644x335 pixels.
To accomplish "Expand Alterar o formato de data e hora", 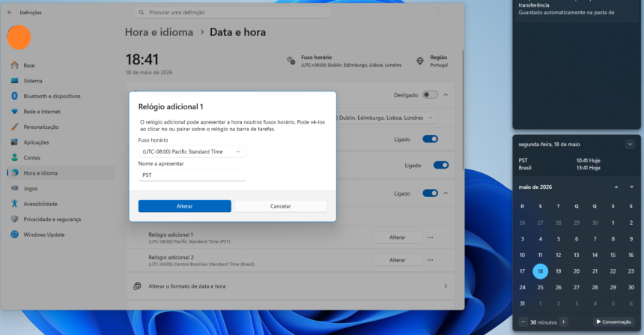I will pyautogui.click(x=291, y=286).
